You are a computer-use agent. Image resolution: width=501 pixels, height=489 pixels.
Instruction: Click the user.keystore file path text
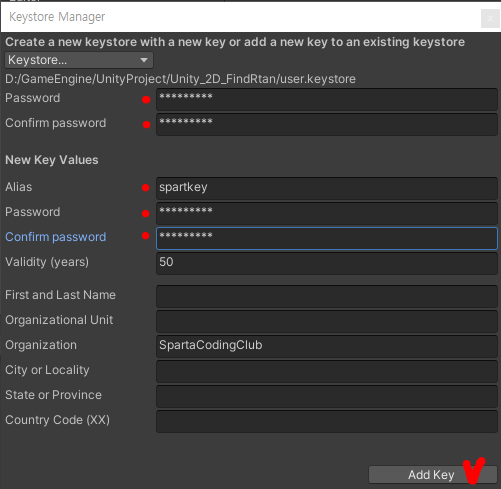pyautogui.click(x=180, y=79)
